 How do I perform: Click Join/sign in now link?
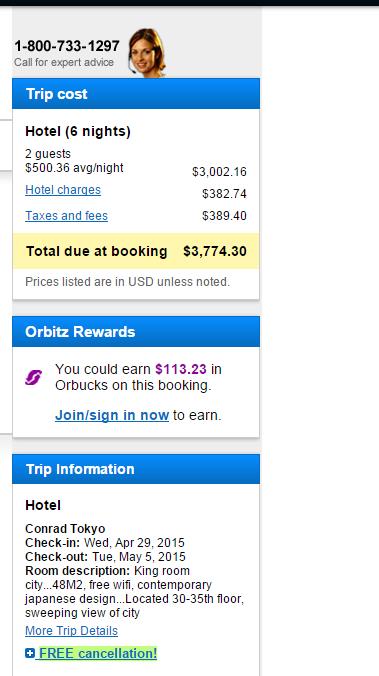(x=112, y=415)
